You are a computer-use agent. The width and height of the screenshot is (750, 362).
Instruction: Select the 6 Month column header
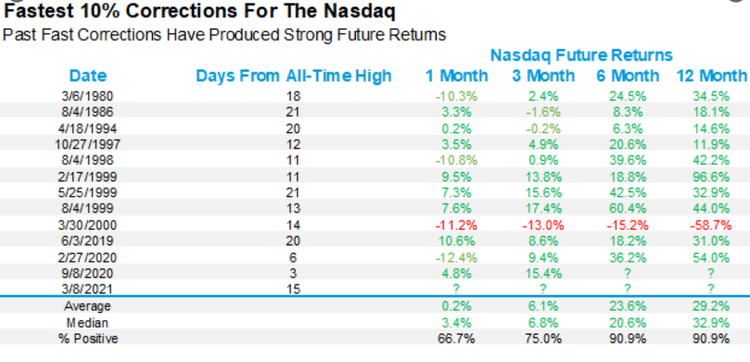(x=628, y=76)
